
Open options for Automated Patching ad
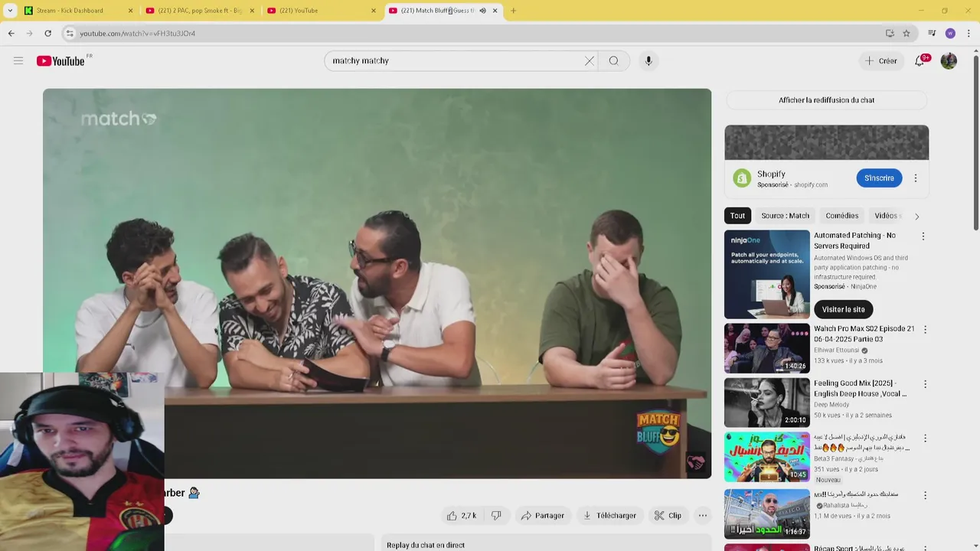(x=923, y=236)
